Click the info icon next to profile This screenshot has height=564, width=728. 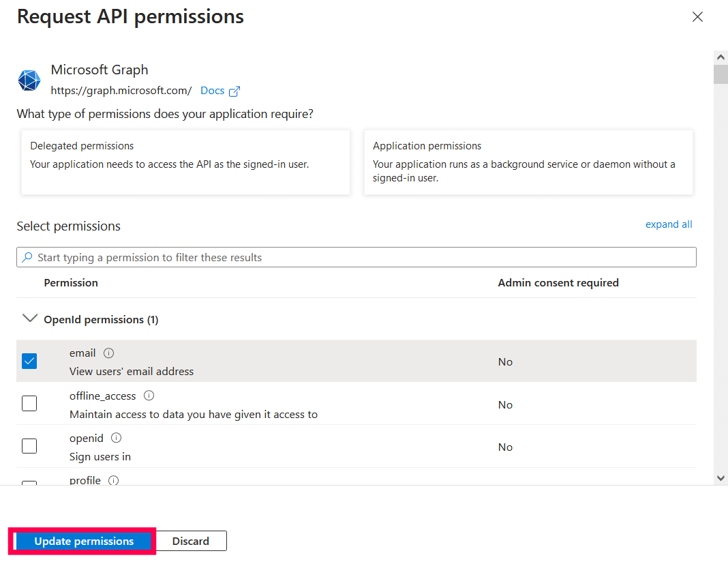point(112,480)
